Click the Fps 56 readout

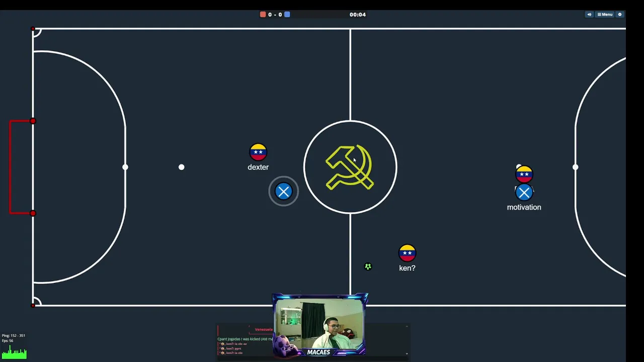(x=8, y=341)
